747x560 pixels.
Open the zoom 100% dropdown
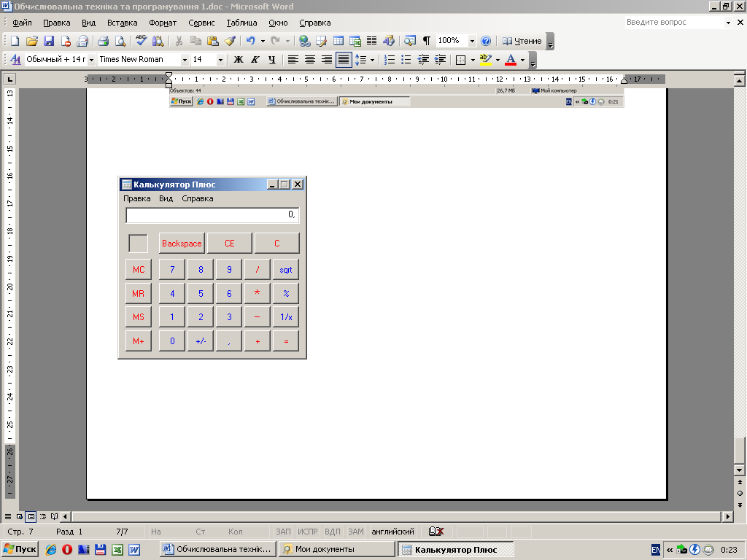472,41
